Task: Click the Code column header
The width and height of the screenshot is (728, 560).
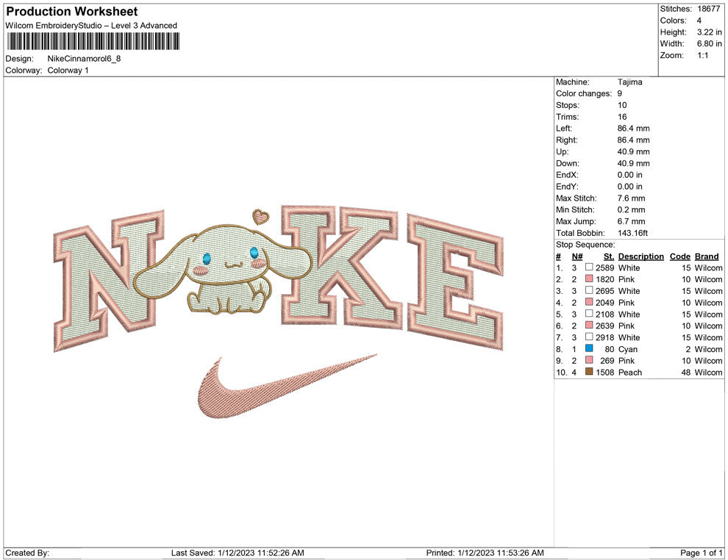Action: (x=679, y=256)
